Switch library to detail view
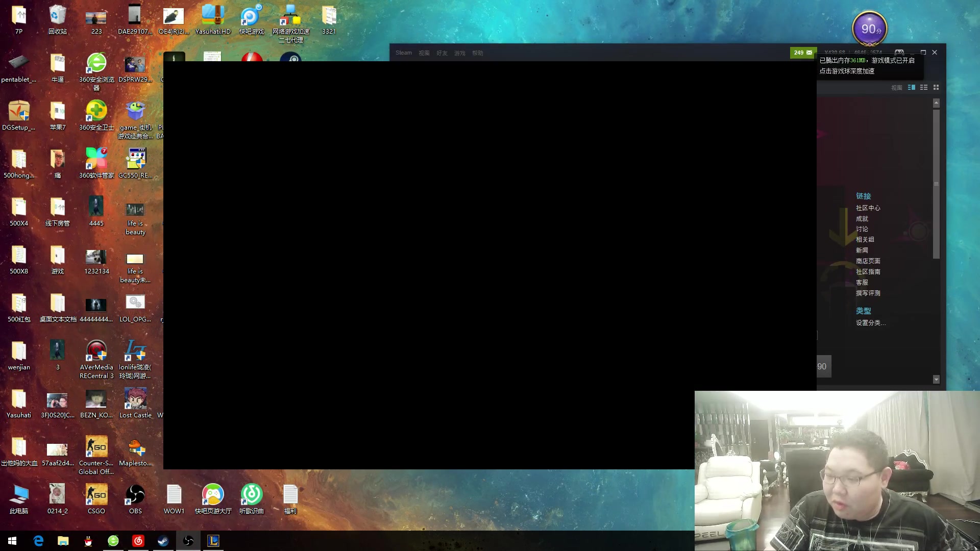The image size is (980, 551). point(912,88)
